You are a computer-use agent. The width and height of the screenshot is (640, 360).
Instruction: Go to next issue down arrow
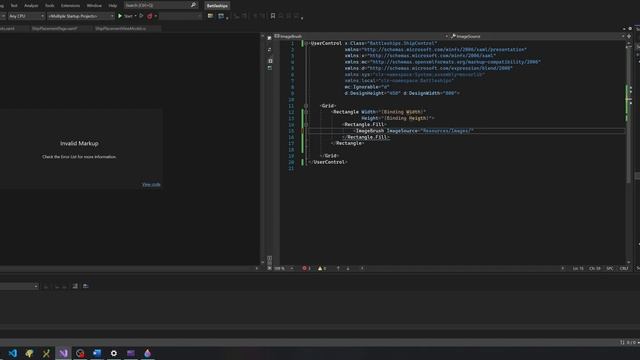coord(348,269)
